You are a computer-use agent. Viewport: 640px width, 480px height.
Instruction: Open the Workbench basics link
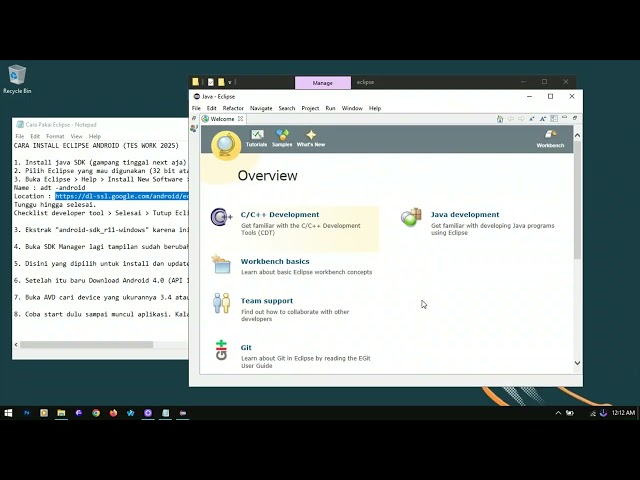tap(275, 261)
